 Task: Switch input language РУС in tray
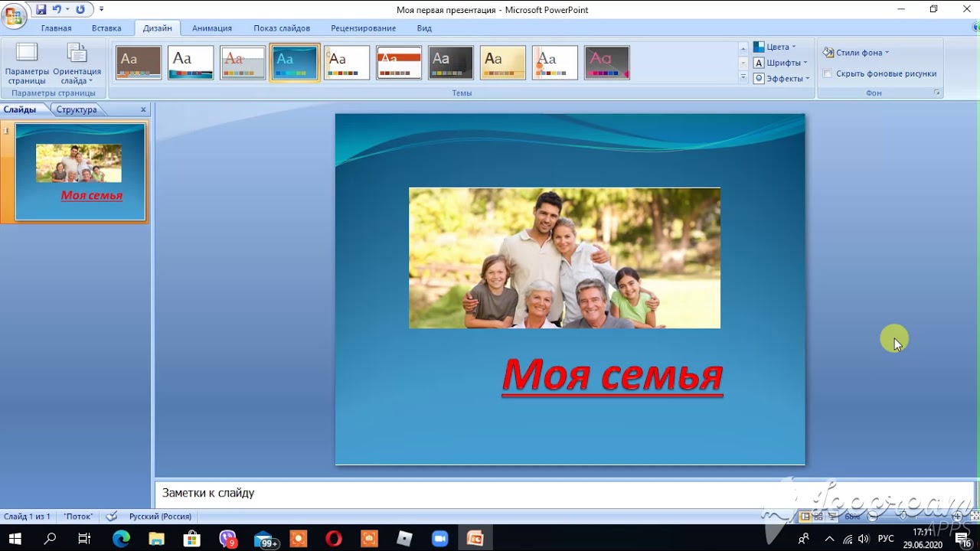pyautogui.click(x=886, y=539)
